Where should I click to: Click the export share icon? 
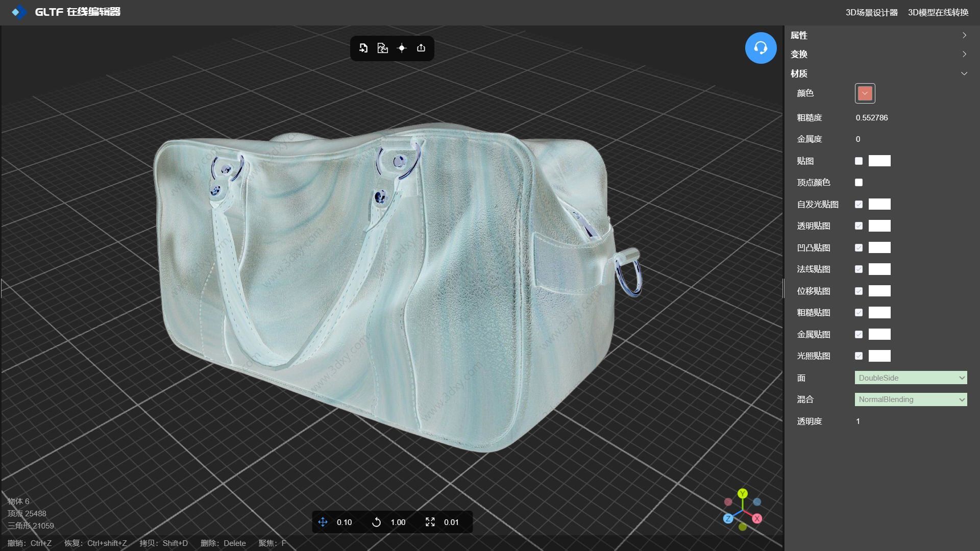point(421,48)
